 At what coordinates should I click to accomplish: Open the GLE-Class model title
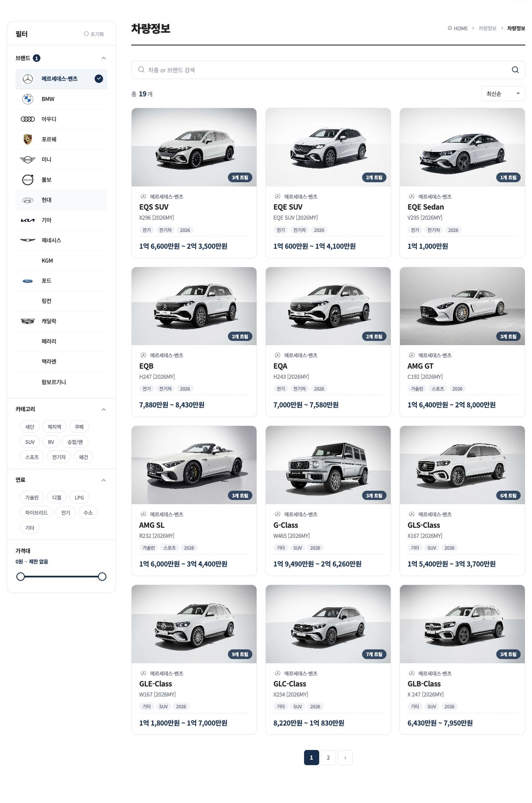pyautogui.click(x=156, y=684)
